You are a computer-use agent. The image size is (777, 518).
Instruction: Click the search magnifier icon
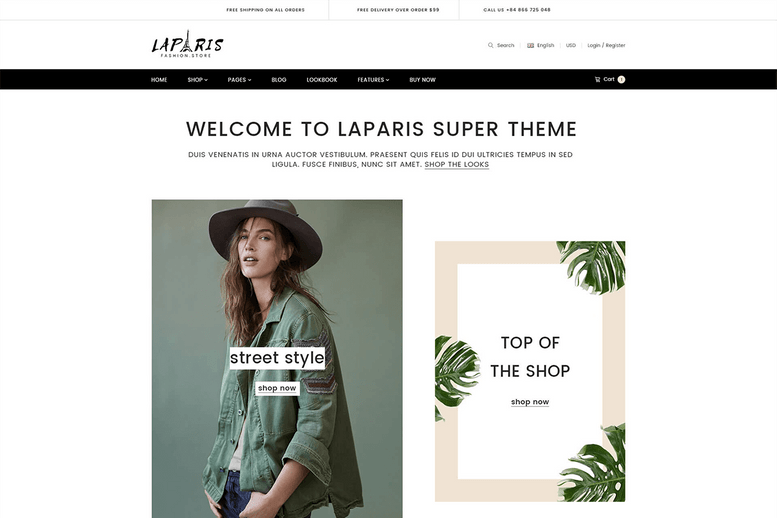click(491, 45)
